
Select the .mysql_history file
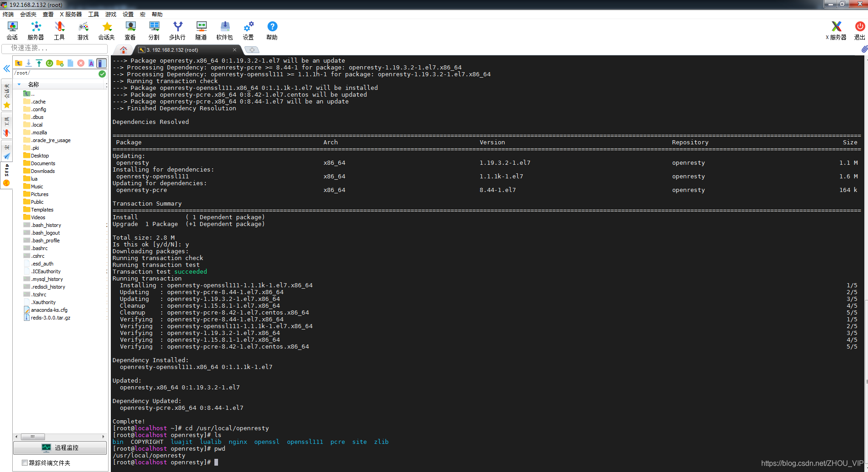(x=43, y=279)
